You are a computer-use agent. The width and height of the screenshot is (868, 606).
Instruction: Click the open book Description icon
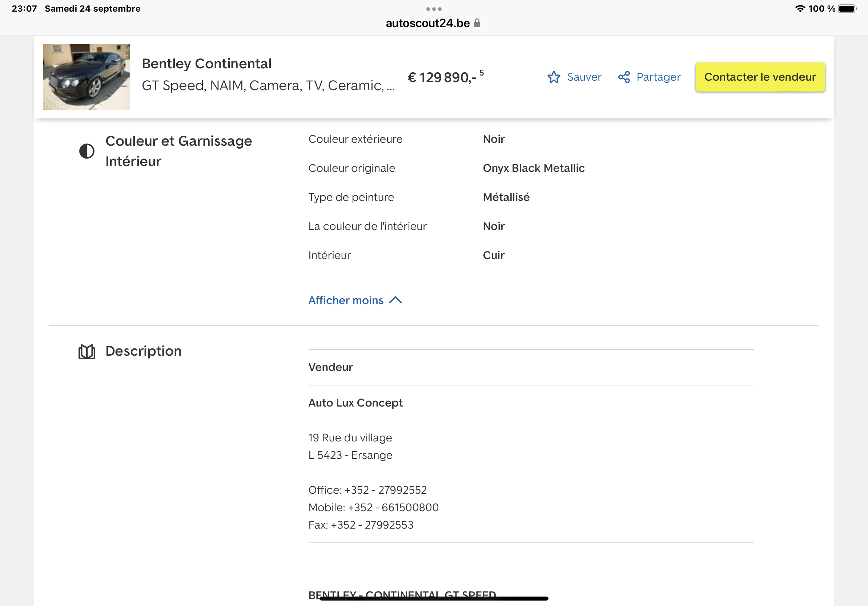(x=87, y=351)
